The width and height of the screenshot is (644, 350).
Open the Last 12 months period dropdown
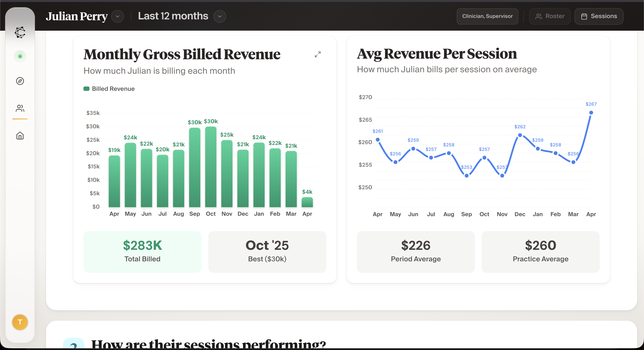coord(220,16)
